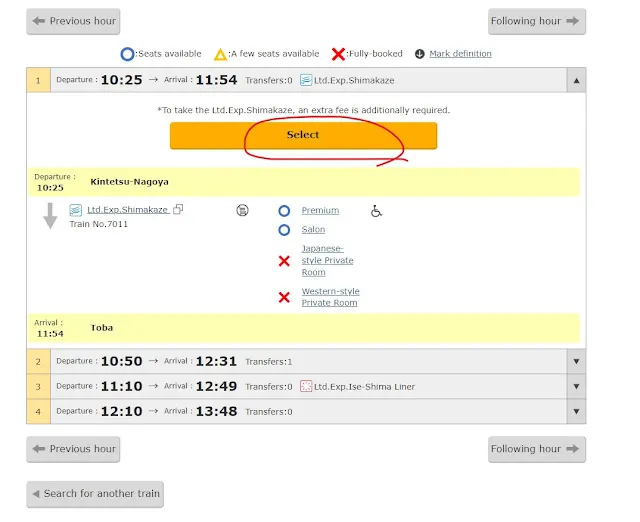Click the Shimakaze train logo icon in route details
Image resolution: width=640 pixels, height=522 pixels.
pyautogui.click(x=76, y=210)
